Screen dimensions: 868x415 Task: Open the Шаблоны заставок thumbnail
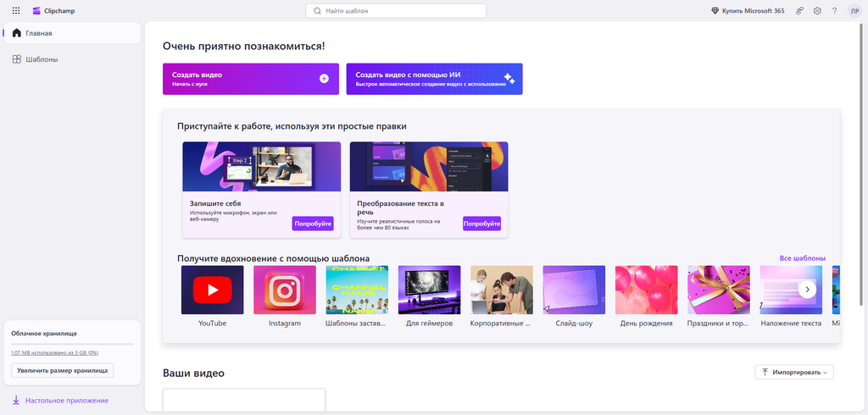coord(357,290)
